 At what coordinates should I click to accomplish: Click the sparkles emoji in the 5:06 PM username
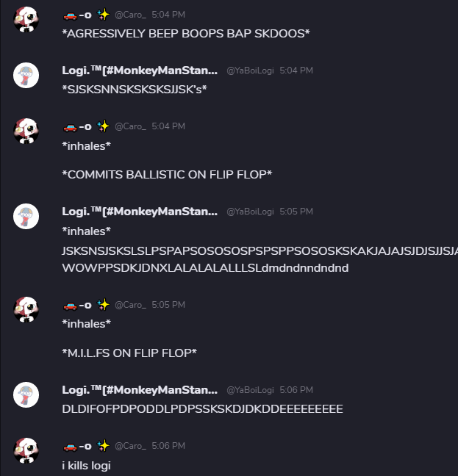pos(103,446)
